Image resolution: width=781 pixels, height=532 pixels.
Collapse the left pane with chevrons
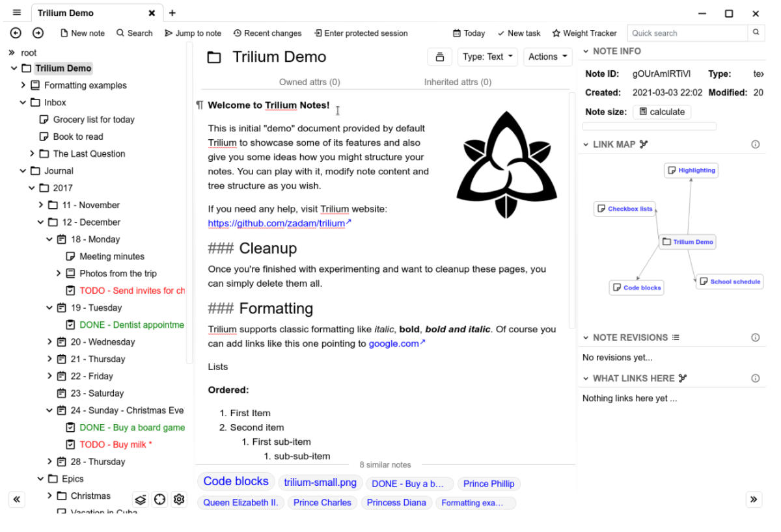click(16, 499)
